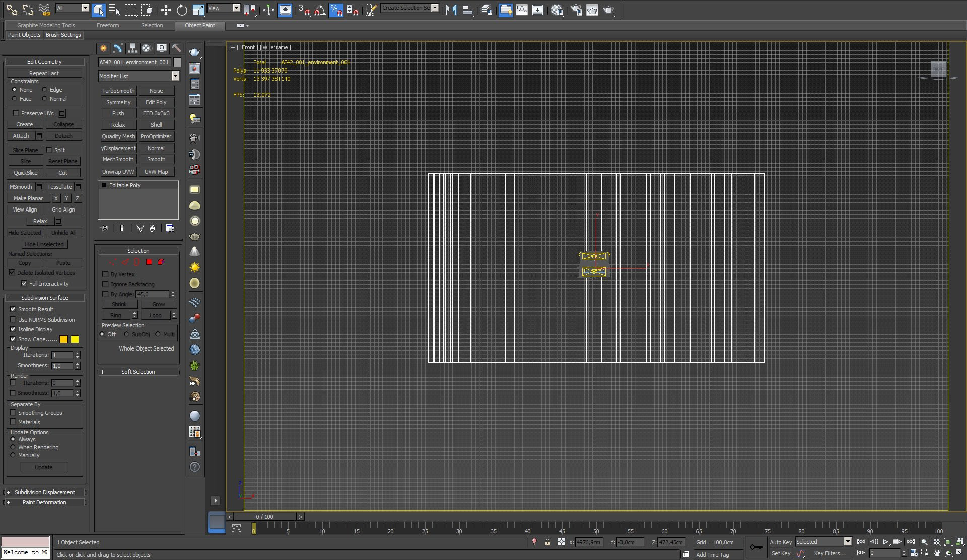The height and width of the screenshot is (560, 967).
Task: Click the Play Animation button
Action: pyautogui.click(x=886, y=542)
